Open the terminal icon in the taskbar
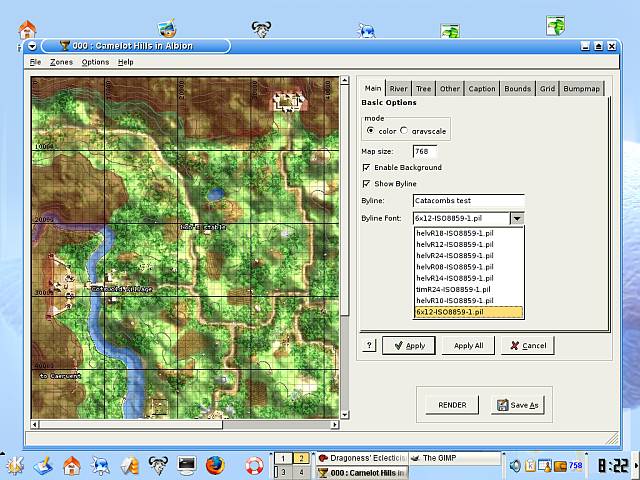The width and height of the screenshot is (640, 480). tap(186, 465)
